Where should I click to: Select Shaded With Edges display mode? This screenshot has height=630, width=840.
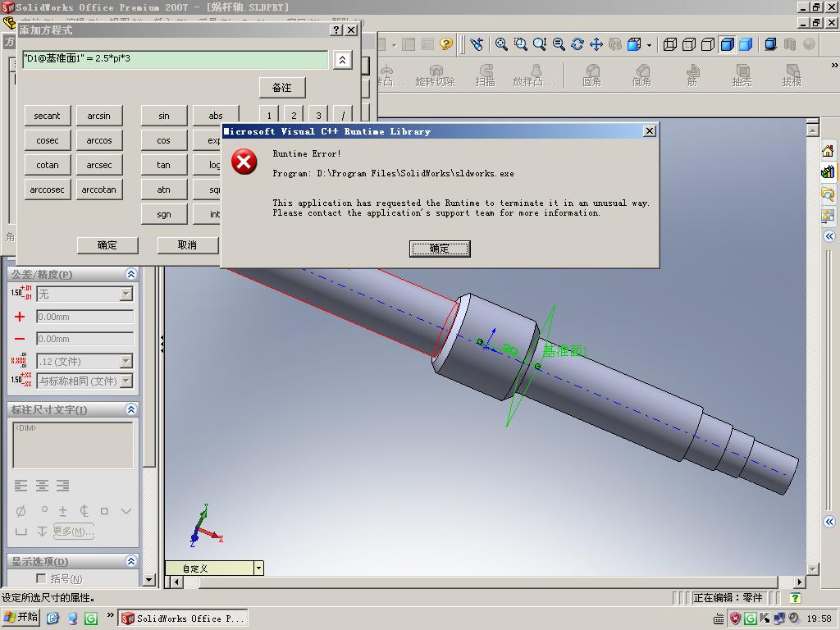click(727, 44)
